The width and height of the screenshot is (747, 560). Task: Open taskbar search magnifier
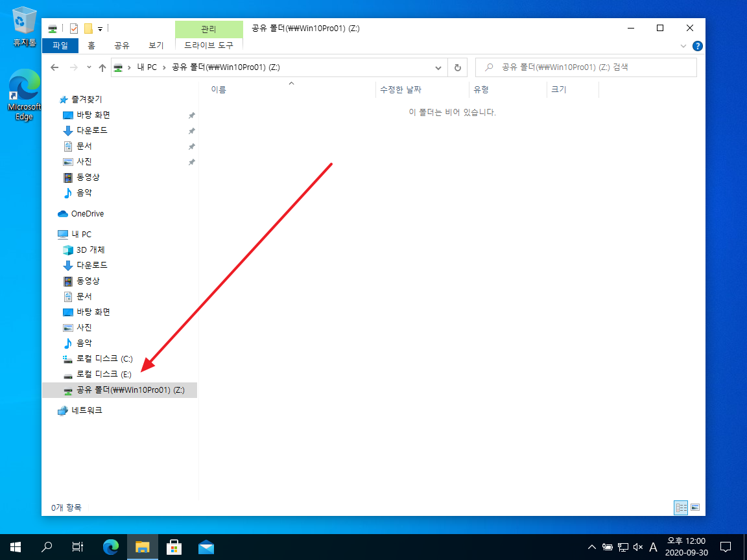click(47, 547)
